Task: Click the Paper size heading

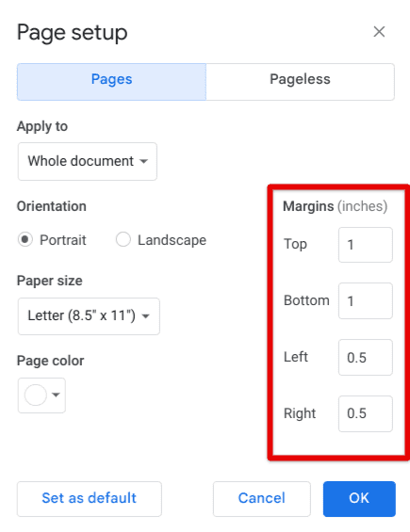Action: point(50,281)
